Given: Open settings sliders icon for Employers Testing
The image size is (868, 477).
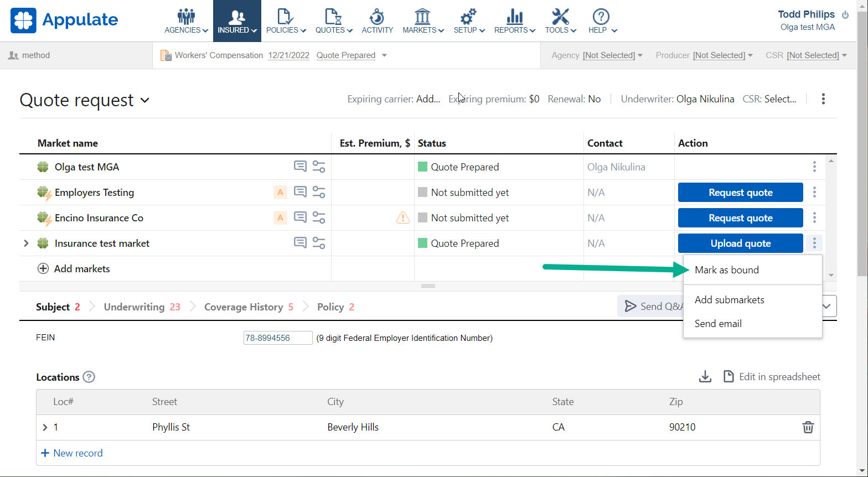Looking at the screenshot, I should coord(319,192).
